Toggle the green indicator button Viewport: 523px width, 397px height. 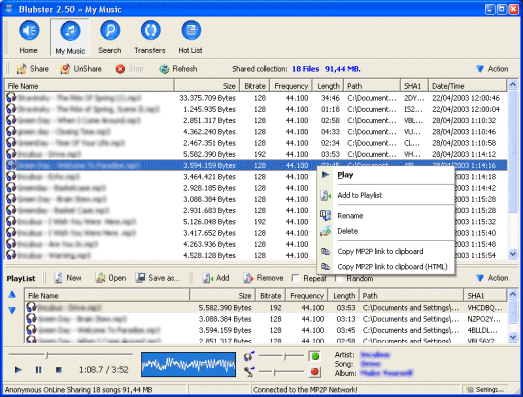click(x=315, y=356)
